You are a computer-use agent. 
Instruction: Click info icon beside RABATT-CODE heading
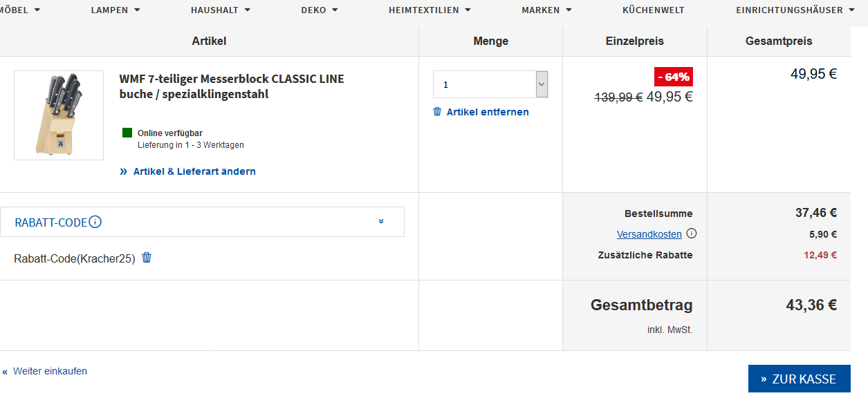(95, 222)
